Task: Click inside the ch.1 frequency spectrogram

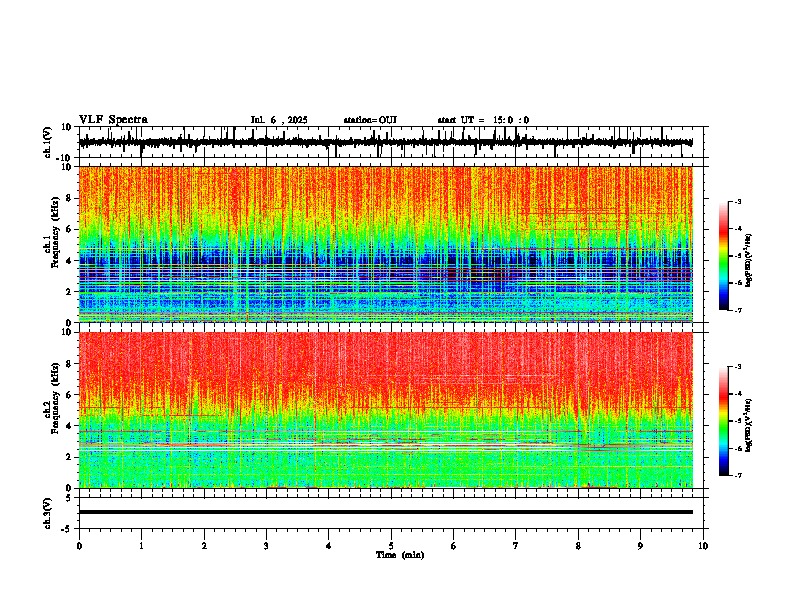Action: point(386,244)
